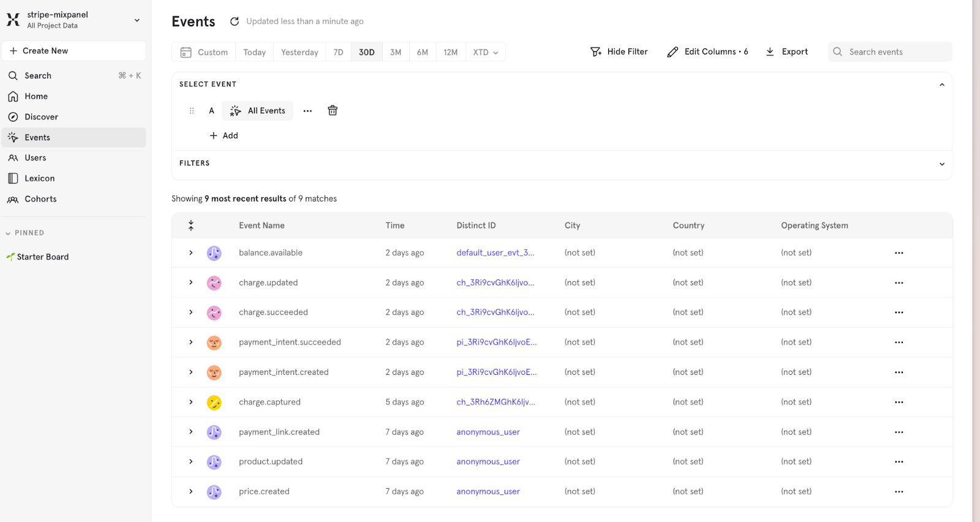
Task: Click avatar icon for price.created row
Action: click(x=214, y=492)
